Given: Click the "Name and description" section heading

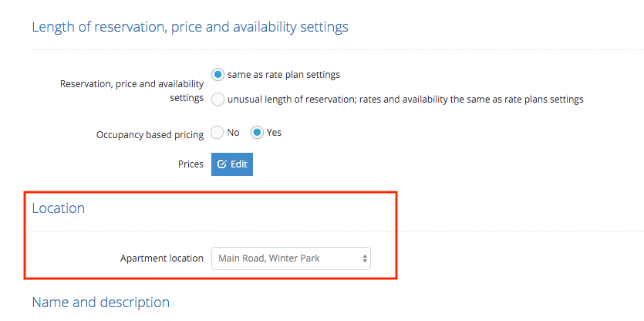Looking at the screenshot, I should click(100, 302).
